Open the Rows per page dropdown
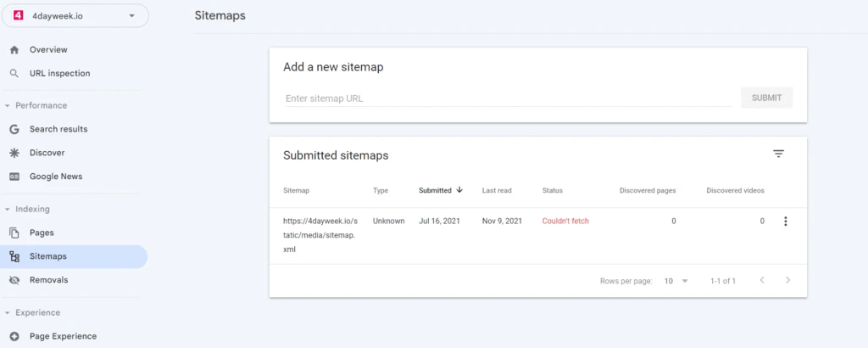The image size is (868, 348). click(676, 281)
